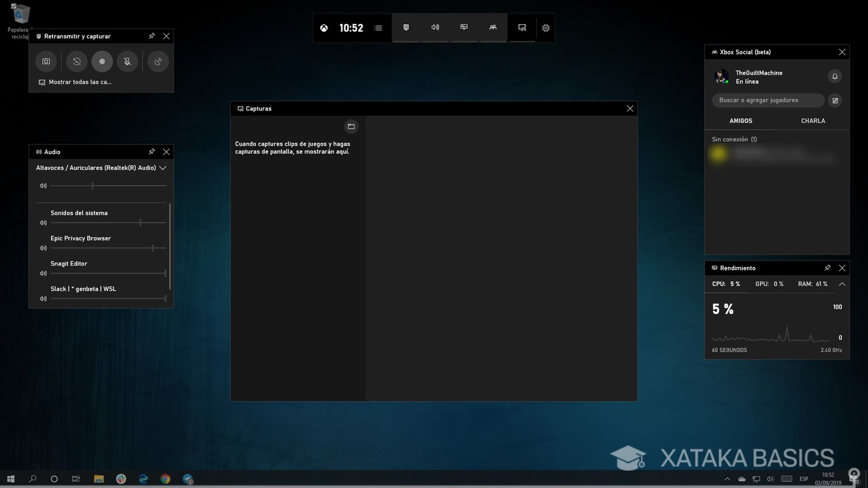Open the Audio widget from top bar
868x488 pixels.
point(435,27)
